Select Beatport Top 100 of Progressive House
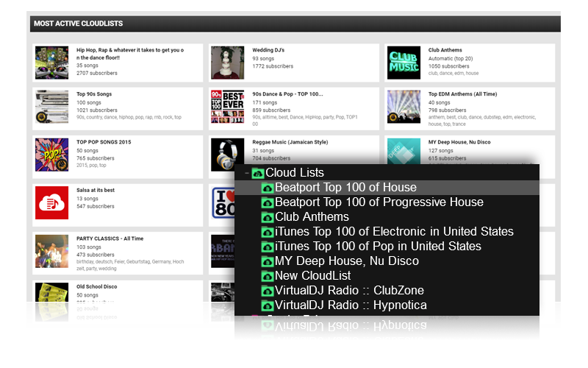This screenshot has height=368, width=588. [x=379, y=202]
